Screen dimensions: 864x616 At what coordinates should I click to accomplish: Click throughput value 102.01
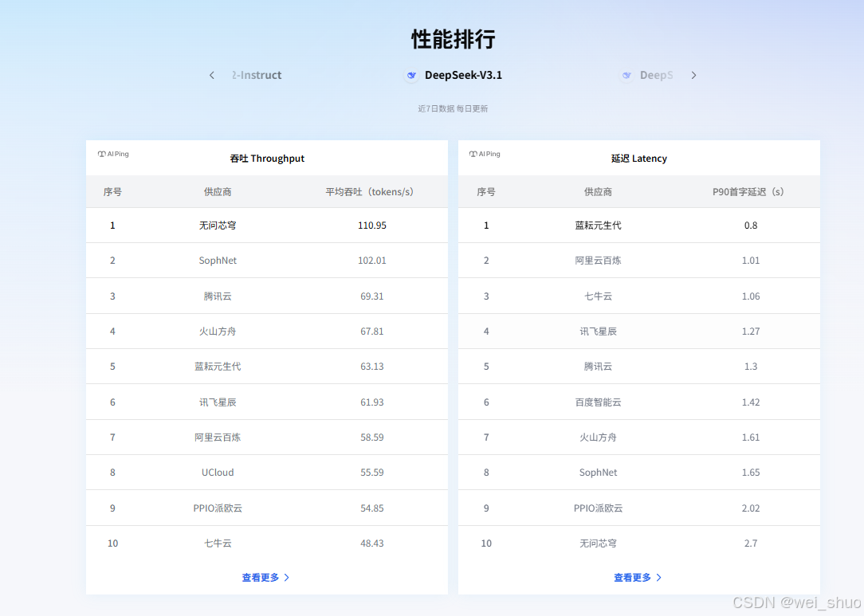[372, 261]
